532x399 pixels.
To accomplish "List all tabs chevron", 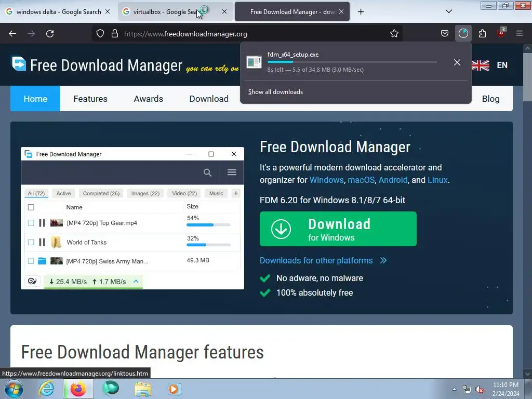I will pos(448,11).
